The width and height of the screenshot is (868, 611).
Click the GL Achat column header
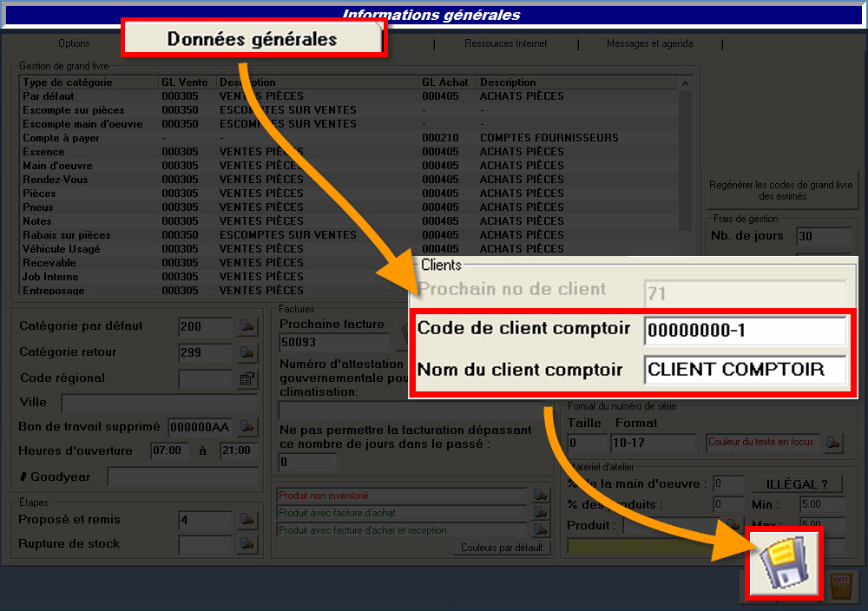447,82
